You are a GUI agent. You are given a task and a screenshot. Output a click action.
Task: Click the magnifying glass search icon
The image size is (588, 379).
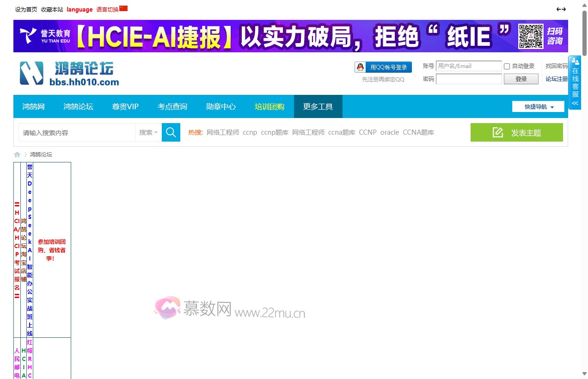tap(171, 132)
